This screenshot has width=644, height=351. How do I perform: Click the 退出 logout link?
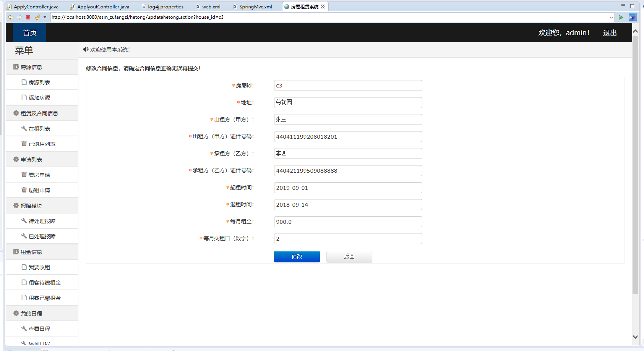609,32
